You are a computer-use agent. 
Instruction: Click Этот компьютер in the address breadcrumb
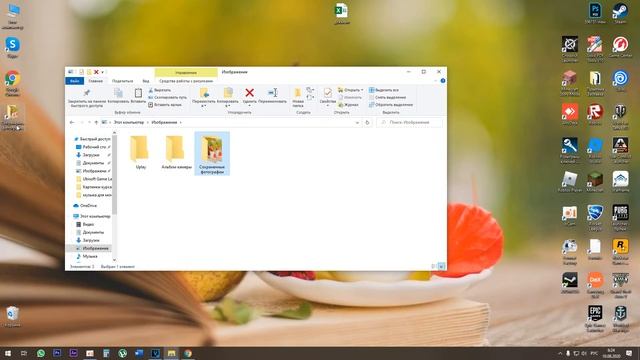point(129,122)
